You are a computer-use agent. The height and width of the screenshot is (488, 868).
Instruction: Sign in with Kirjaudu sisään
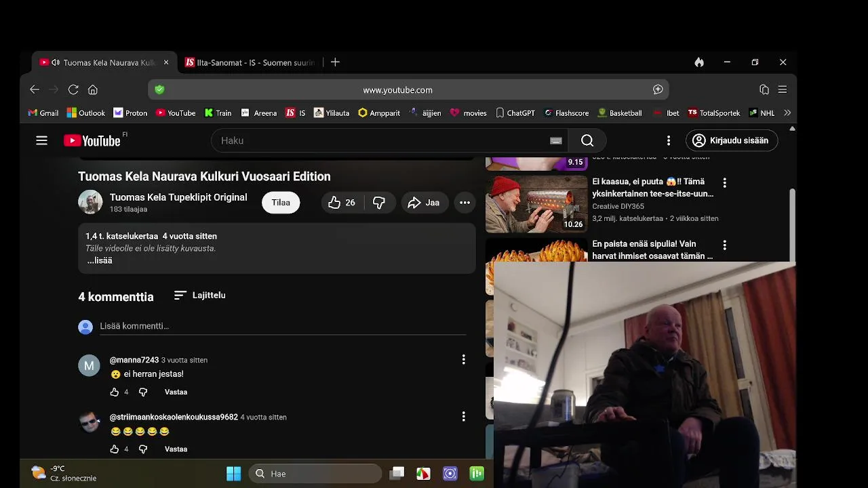click(732, 140)
